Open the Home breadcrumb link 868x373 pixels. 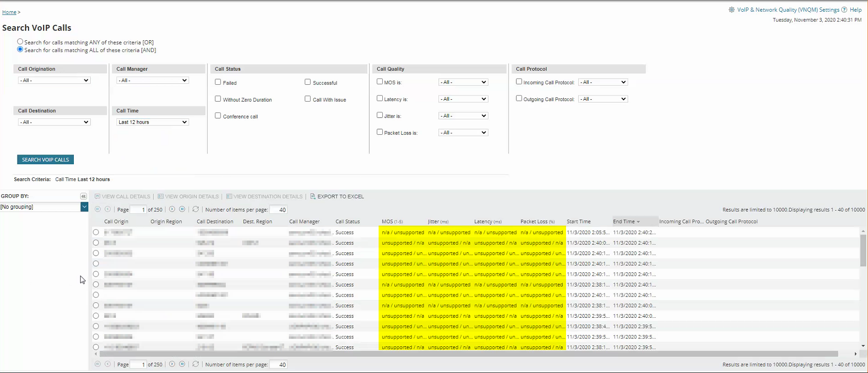[9, 12]
